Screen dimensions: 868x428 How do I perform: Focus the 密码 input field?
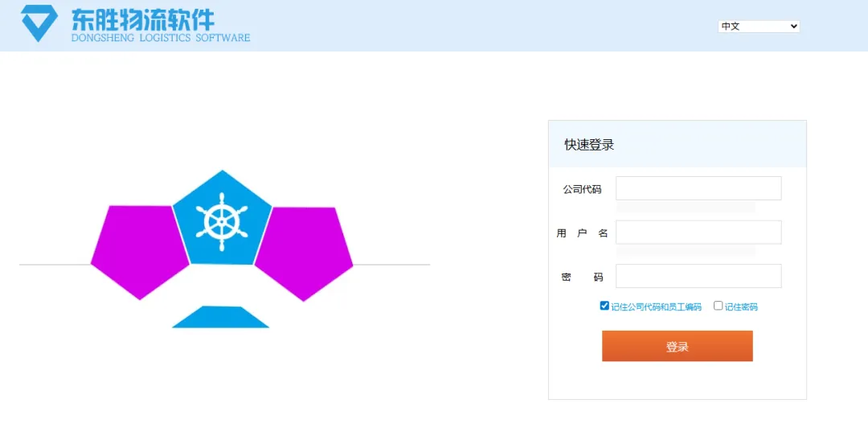pyautogui.click(x=698, y=276)
